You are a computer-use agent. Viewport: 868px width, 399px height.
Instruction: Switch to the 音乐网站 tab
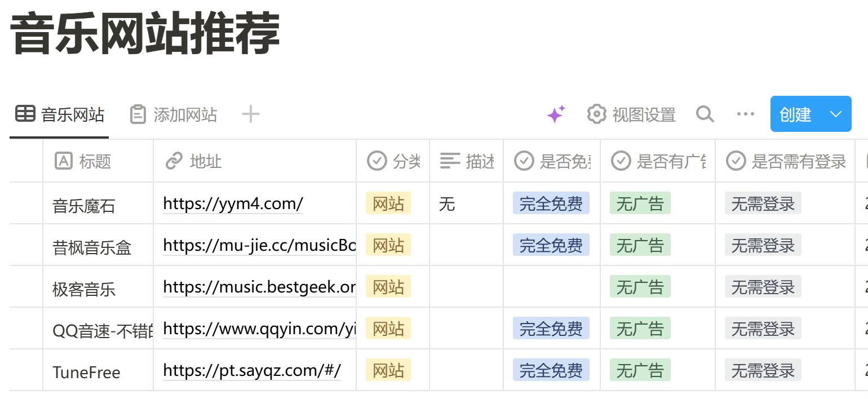(60, 114)
